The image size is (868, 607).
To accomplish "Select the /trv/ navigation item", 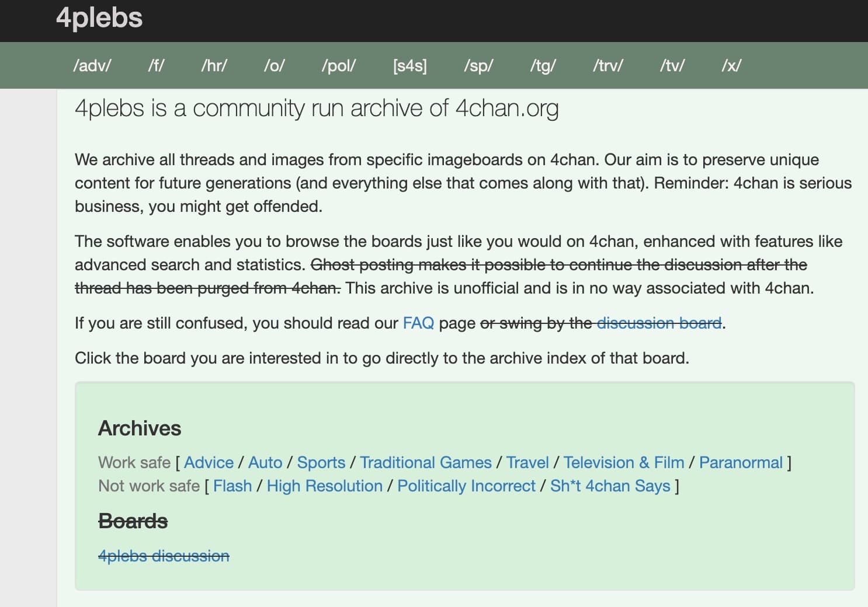I will coord(607,65).
